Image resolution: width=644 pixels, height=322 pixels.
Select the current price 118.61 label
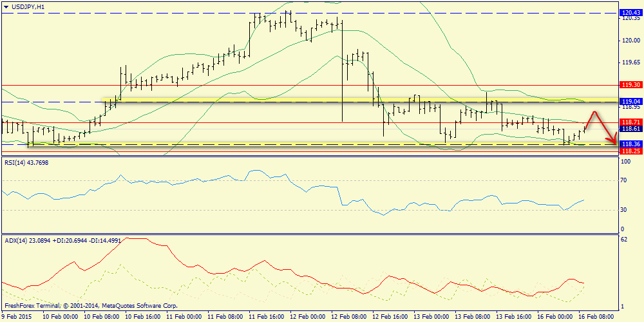(631, 129)
